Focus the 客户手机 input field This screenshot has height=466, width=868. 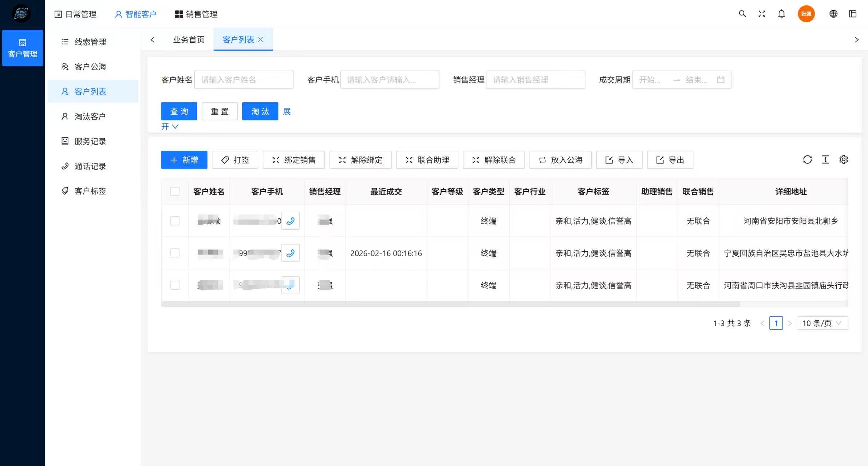390,80
